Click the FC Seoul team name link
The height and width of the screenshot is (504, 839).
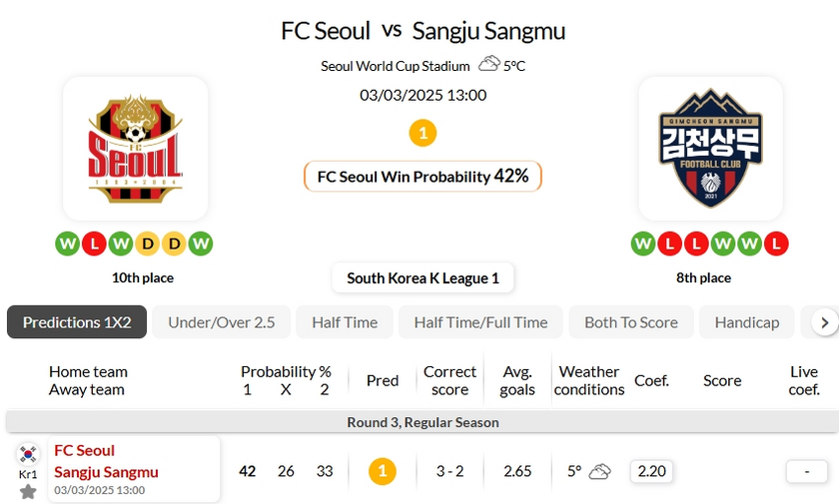tap(85, 450)
